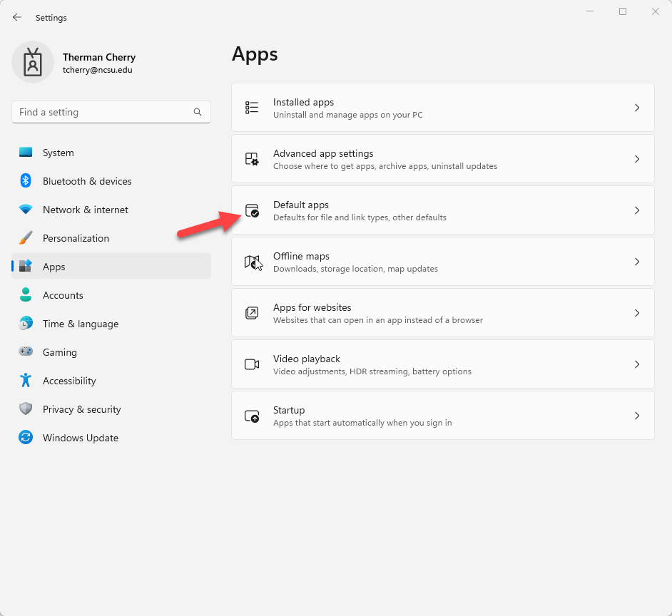672x616 pixels.
Task: Expand Offline maps chevron arrow
Action: 637,262
